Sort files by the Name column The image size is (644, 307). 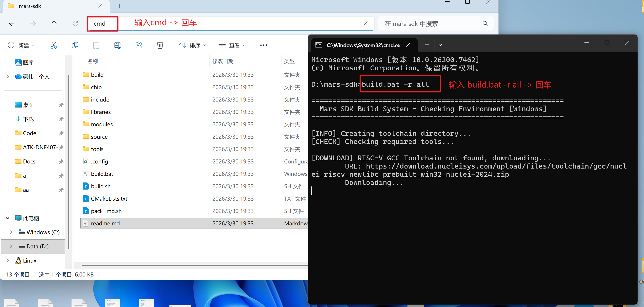(93, 61)
